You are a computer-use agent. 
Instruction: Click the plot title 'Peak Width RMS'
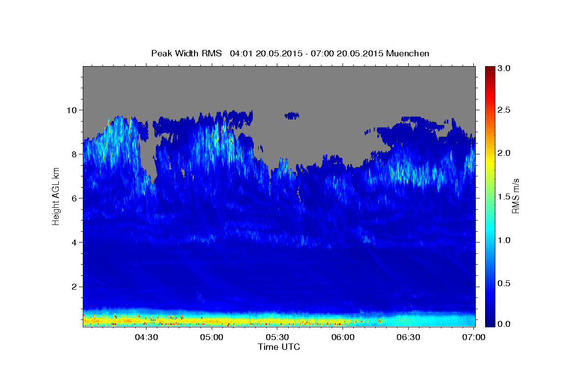point(186,53)
